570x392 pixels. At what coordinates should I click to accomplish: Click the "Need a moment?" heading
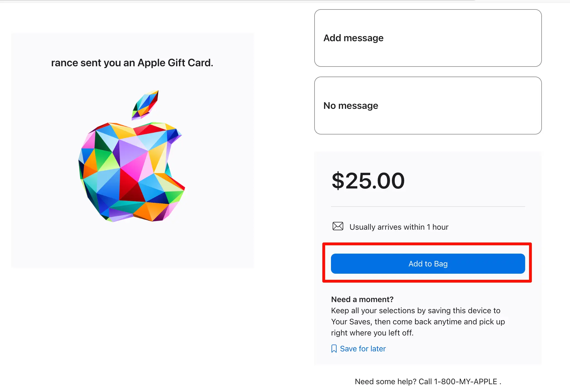click(x=362, y=299)
